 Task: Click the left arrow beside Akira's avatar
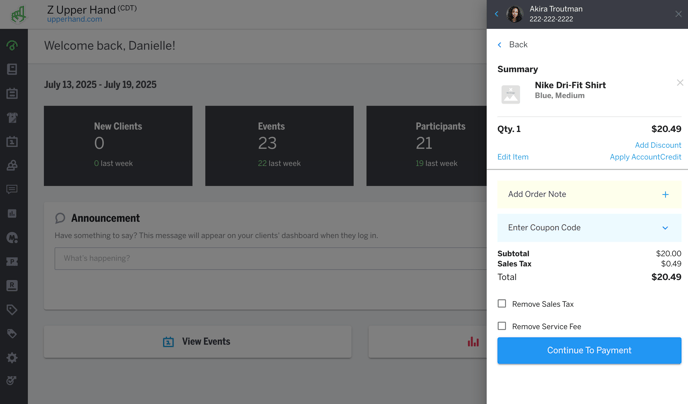pos(497,14)
